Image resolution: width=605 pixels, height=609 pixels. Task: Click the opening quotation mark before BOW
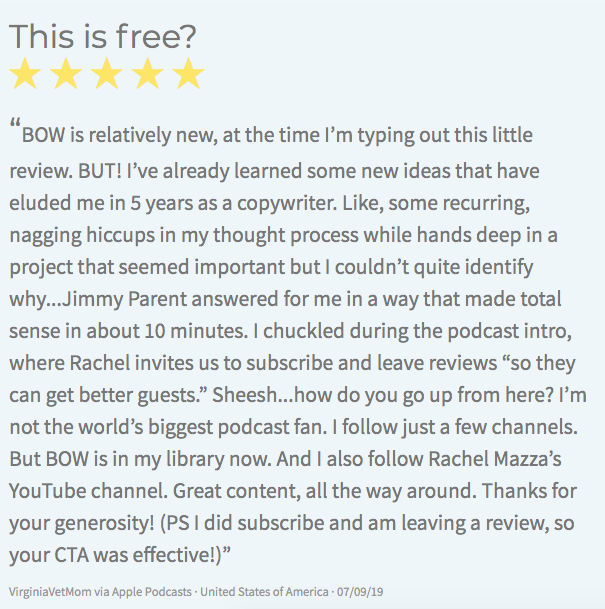click(15, 124)
